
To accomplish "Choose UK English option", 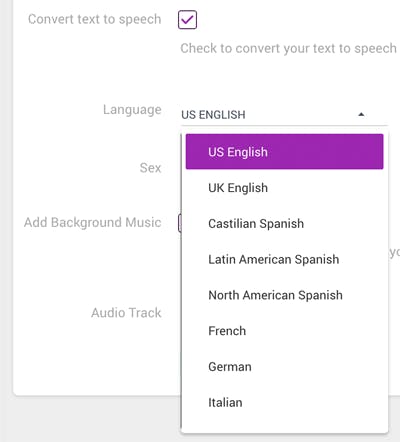I will (284, 188).
